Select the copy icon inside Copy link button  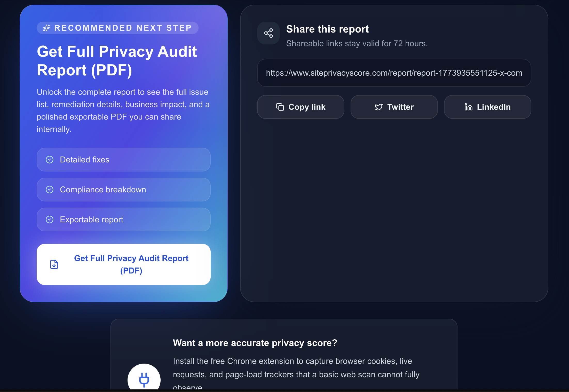(x=280, y=107)
